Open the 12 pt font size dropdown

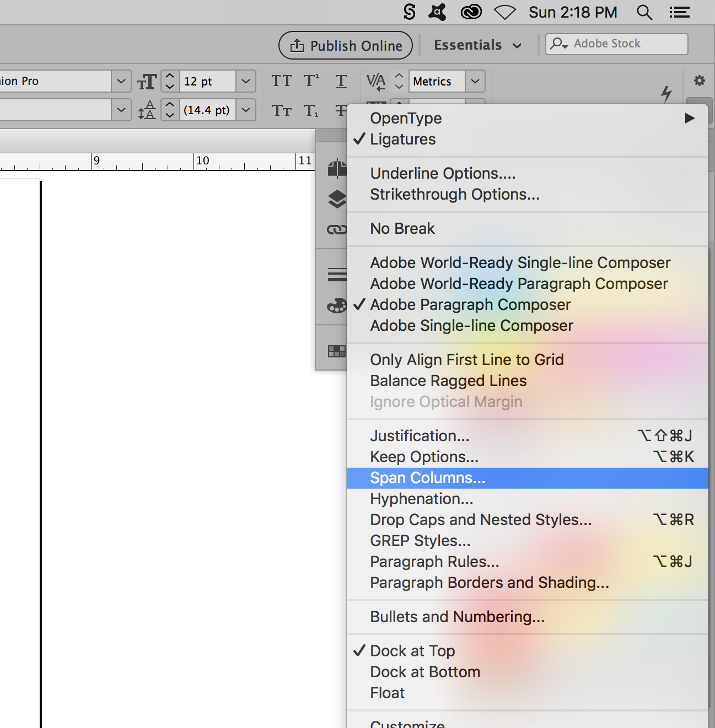pos(246,81)
